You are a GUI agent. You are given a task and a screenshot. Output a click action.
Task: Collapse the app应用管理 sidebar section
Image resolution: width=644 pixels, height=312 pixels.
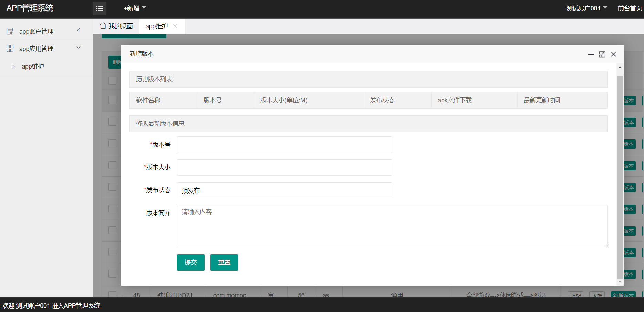tap(79, 48)
